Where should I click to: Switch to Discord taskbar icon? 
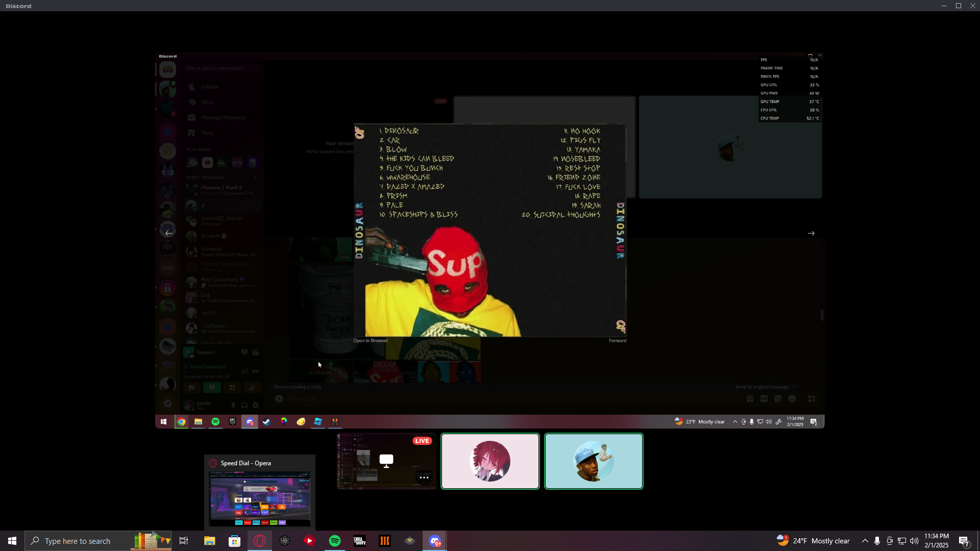[435, 541]
